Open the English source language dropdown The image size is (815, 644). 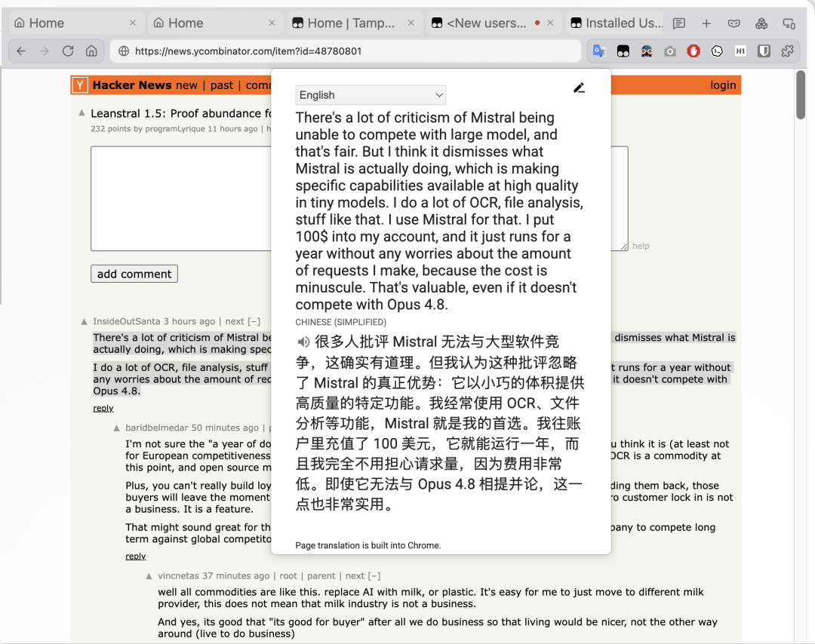[371, 95]
